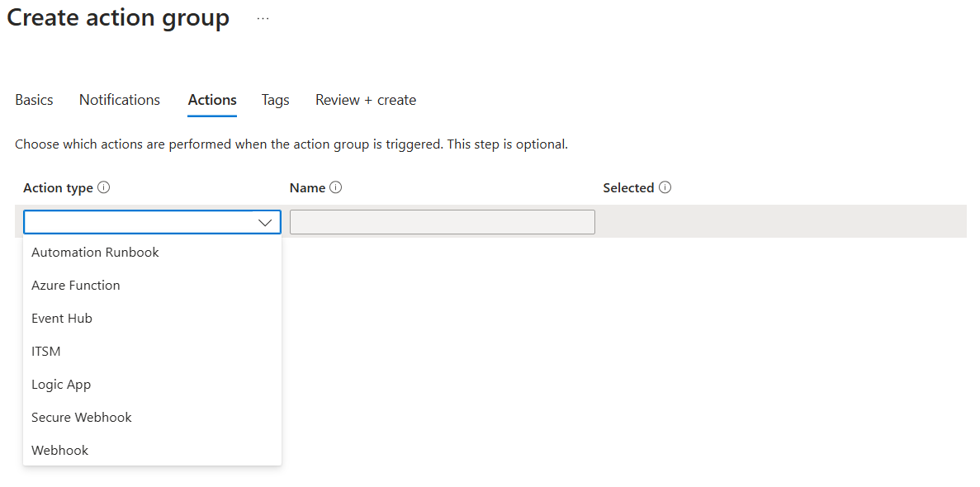
Task: Go to the Basics tab
Action: (x=34, y=100)
